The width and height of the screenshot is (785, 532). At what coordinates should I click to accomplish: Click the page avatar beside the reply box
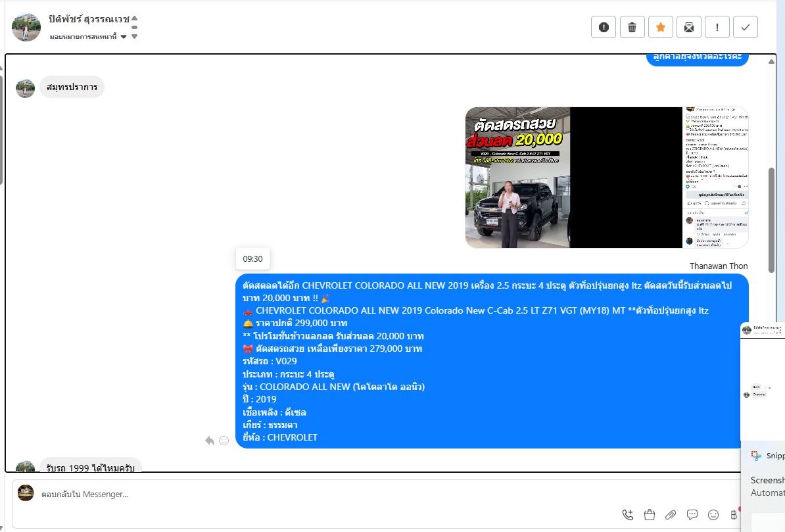click(26, 493)
